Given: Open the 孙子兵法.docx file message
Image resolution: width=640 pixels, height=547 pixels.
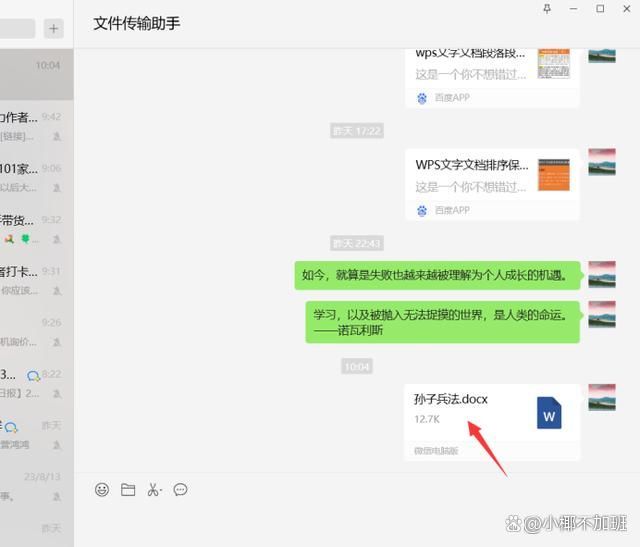Looking at the screenshot, I should point(492,422).
